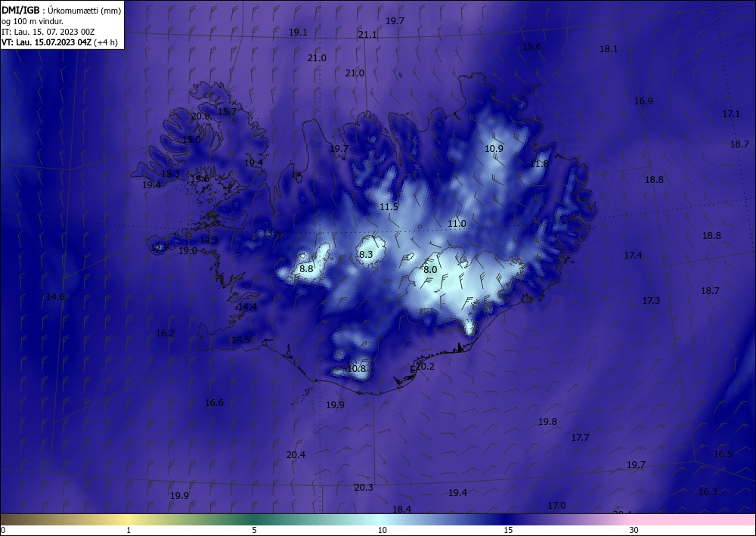Select the 19.6 value label
The width and height of the screenshot is (756, 536).
click(200, 179)
